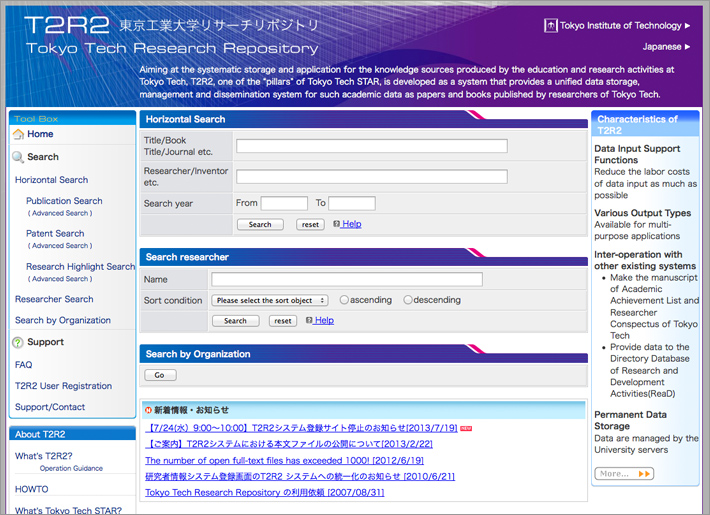
Task: Click reset button in Search researcher
Action: pos(283,321)
